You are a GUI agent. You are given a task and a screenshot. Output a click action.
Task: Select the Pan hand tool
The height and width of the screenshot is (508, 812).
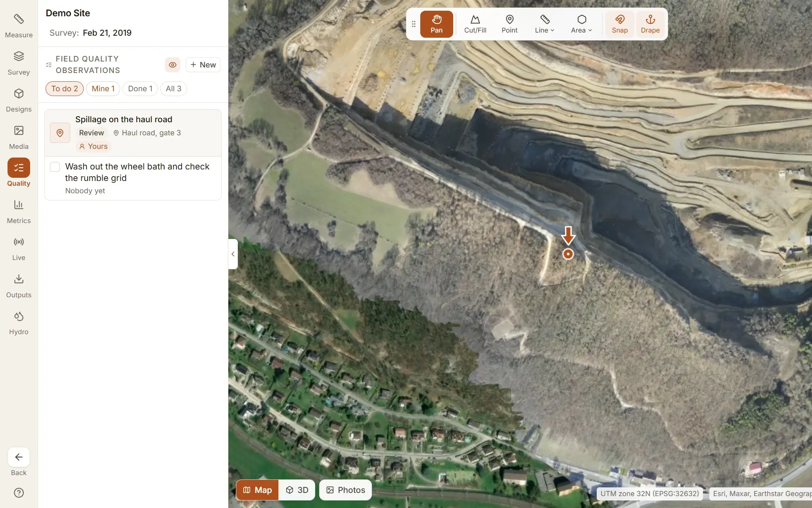point(437,24)
